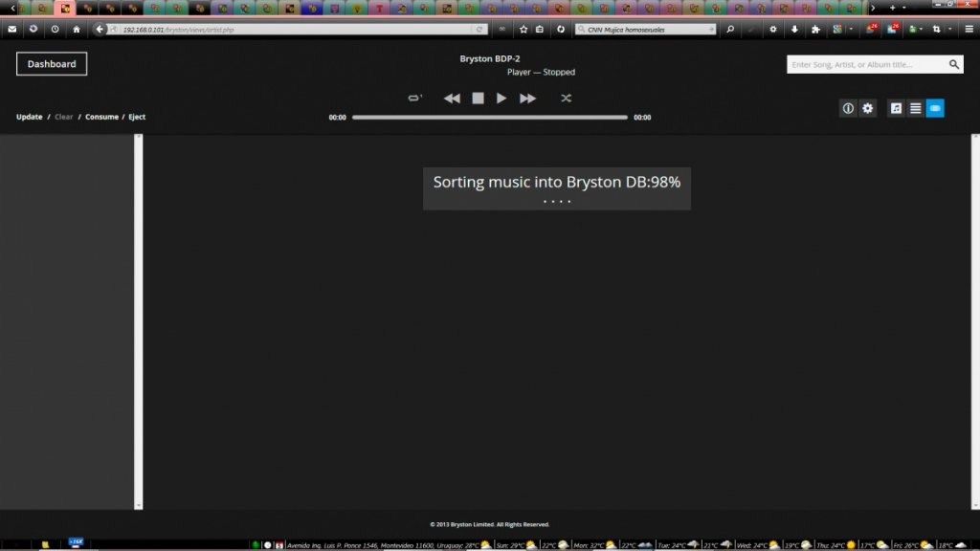
Task: Open browser history clock icon
Action: point(55,29)
